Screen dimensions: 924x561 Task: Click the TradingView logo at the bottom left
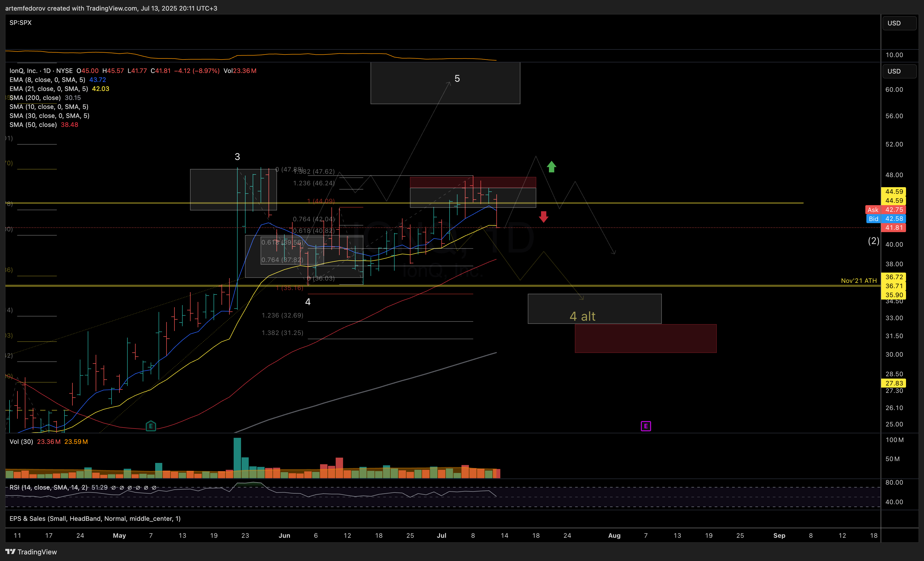point(31,552)
